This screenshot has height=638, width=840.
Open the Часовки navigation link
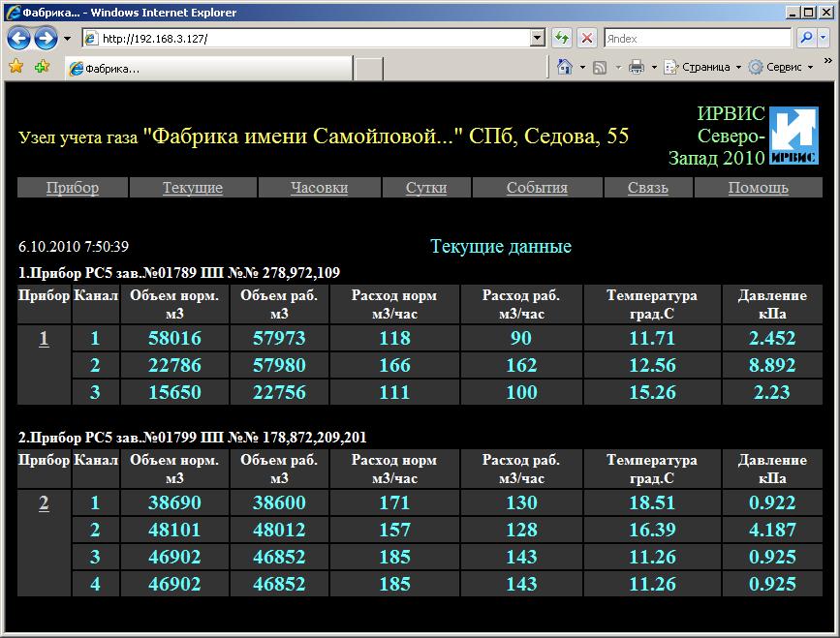320,188
